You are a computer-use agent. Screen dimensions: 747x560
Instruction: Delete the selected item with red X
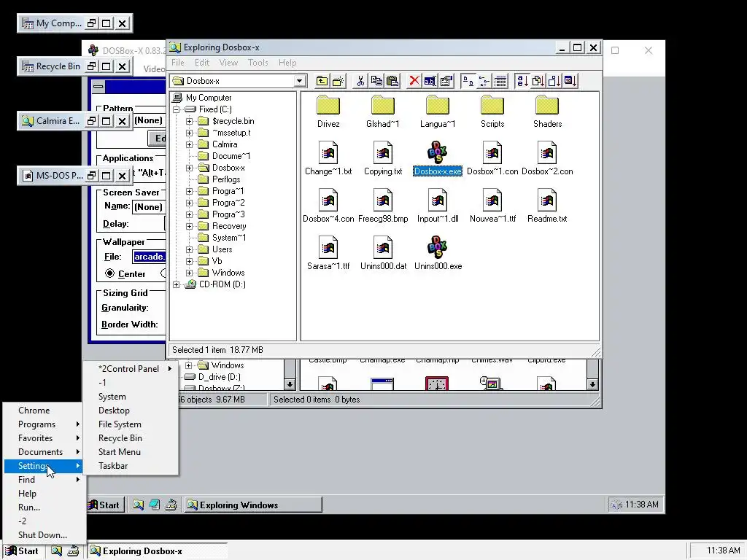(414, 81)
